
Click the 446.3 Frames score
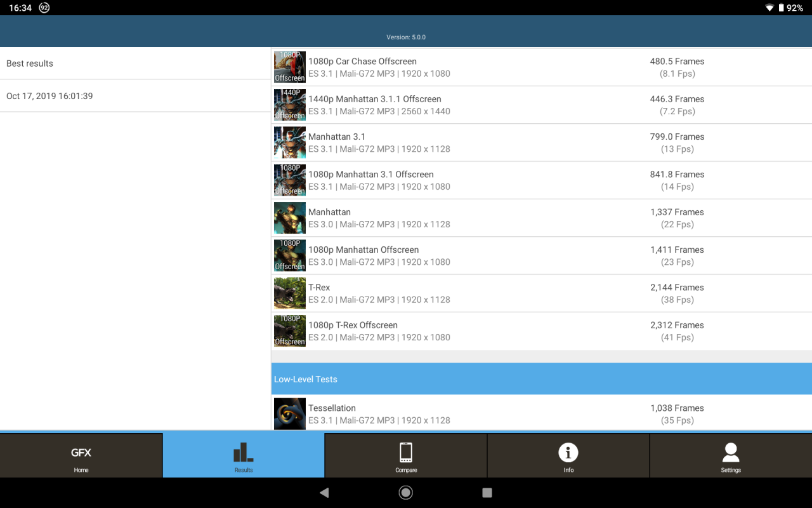point(677,99)
